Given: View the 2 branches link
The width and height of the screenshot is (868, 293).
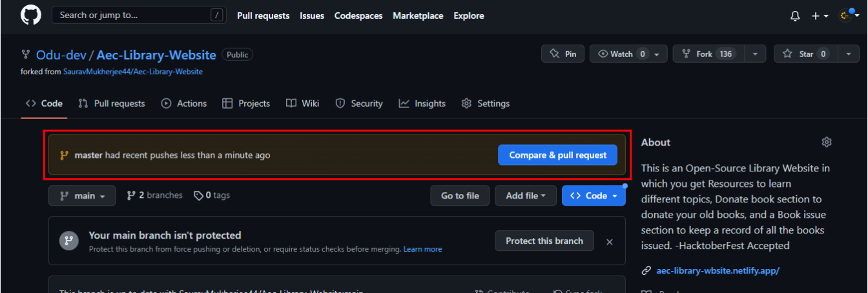Looking at the screenshot, I should click(155, 195).
